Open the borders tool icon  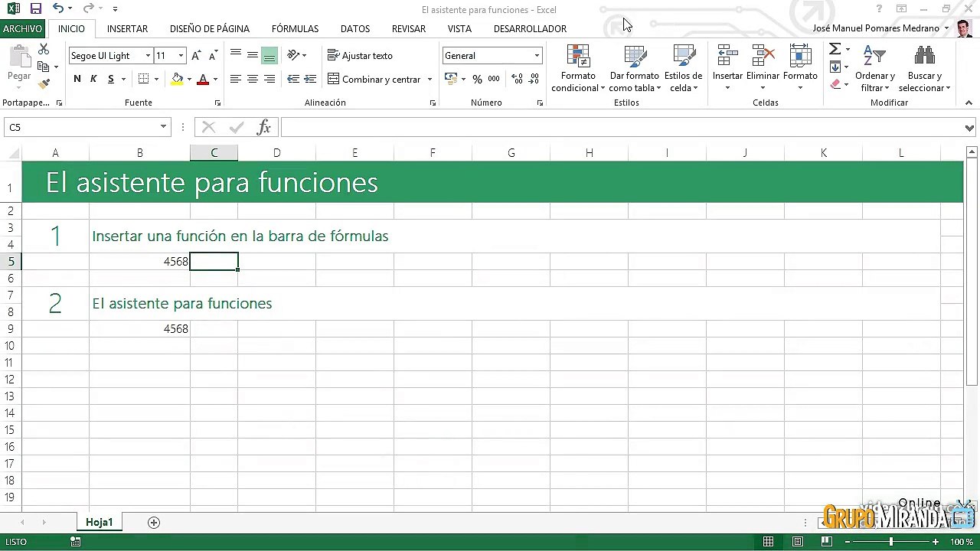coord(144,79)
